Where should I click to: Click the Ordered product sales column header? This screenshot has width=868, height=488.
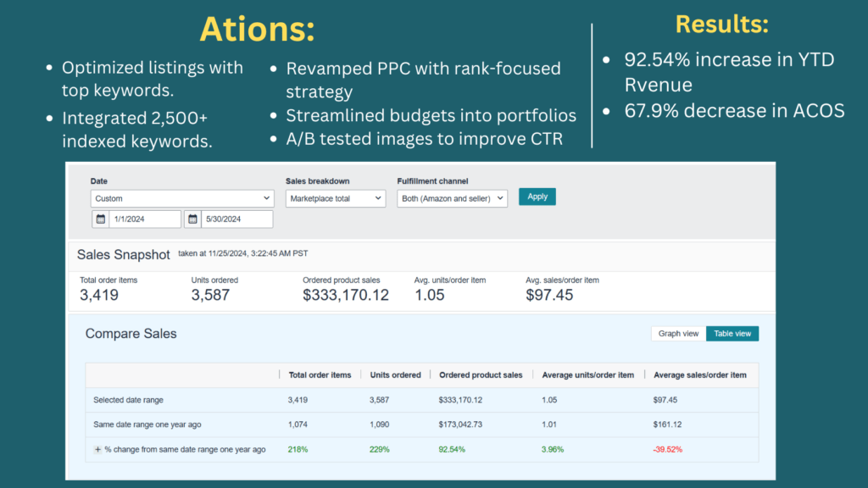pos(481,374)
